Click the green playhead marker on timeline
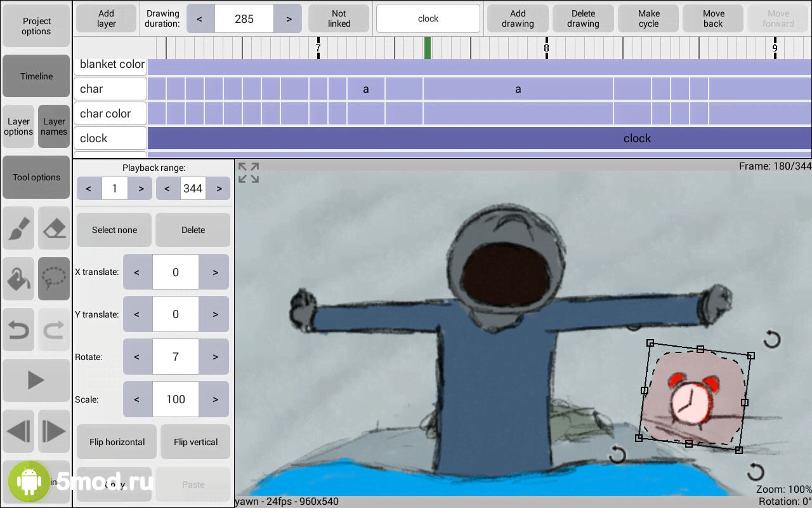The height and width of the screenshot is (508, 812). tap(428, 48)
